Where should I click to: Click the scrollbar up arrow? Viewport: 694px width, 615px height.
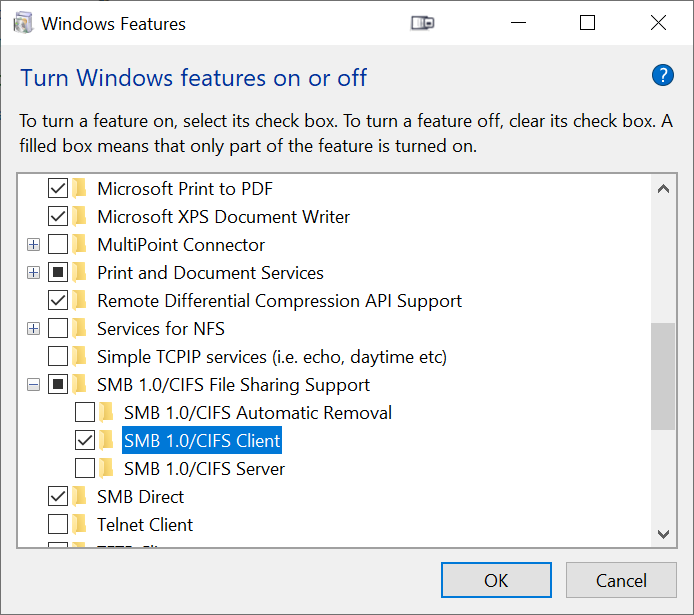[663, 189]
